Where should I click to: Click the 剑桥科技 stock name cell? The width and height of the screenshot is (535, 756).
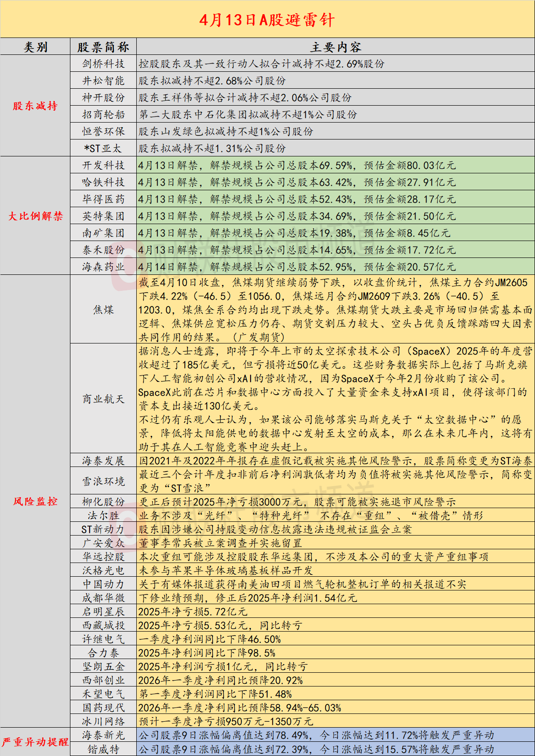[x=103, y=64]
